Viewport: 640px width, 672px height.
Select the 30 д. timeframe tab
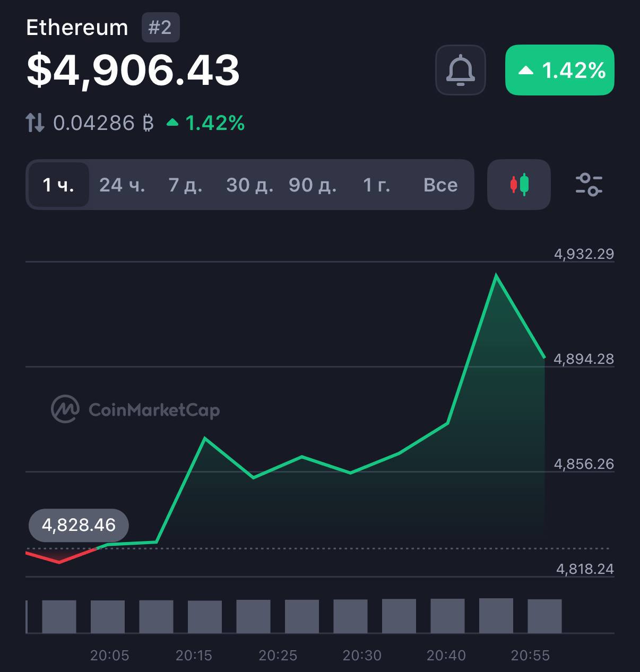tap(249, 185)
